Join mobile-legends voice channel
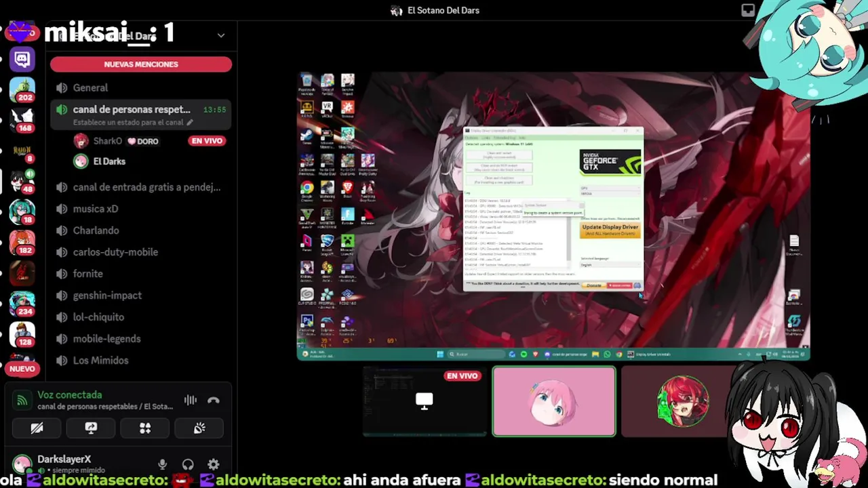The height and width of the screenshot is (488, 868). pos(141,339)
